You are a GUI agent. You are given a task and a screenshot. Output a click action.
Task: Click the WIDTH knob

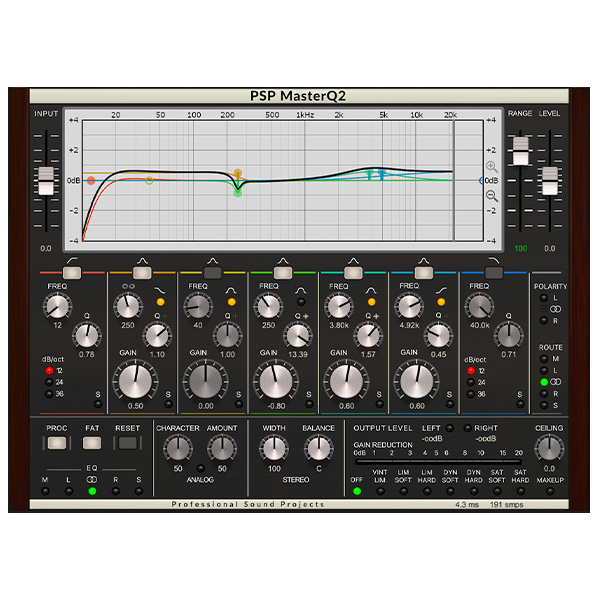(274, 448)
